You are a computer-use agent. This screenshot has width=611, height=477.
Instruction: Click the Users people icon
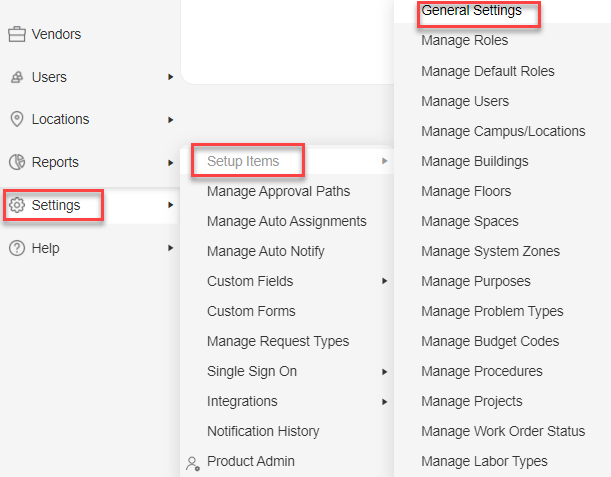point(17,77)
